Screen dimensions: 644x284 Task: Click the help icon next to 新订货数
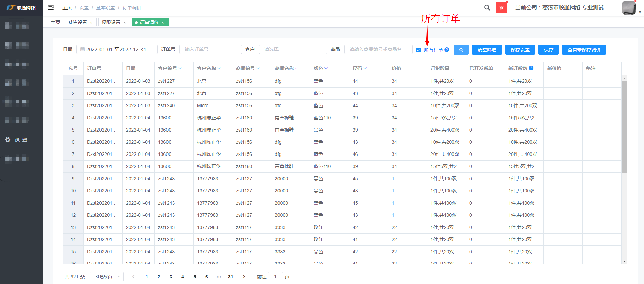pyautogui.click(x=531, y=68)
